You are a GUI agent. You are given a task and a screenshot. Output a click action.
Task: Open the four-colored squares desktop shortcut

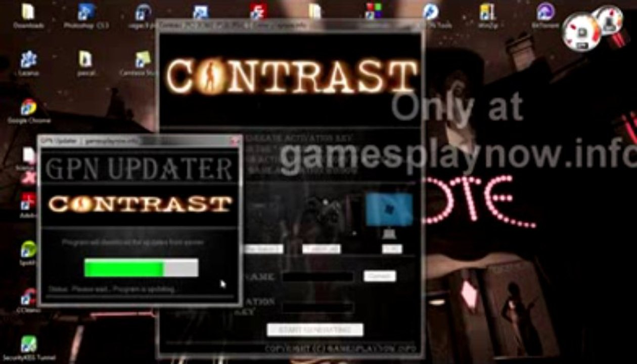coord(373,11)
